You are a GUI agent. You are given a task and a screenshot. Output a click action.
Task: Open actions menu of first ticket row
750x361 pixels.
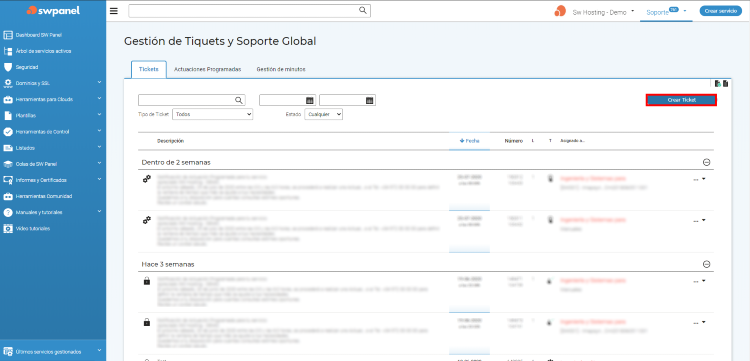point(699,179)
